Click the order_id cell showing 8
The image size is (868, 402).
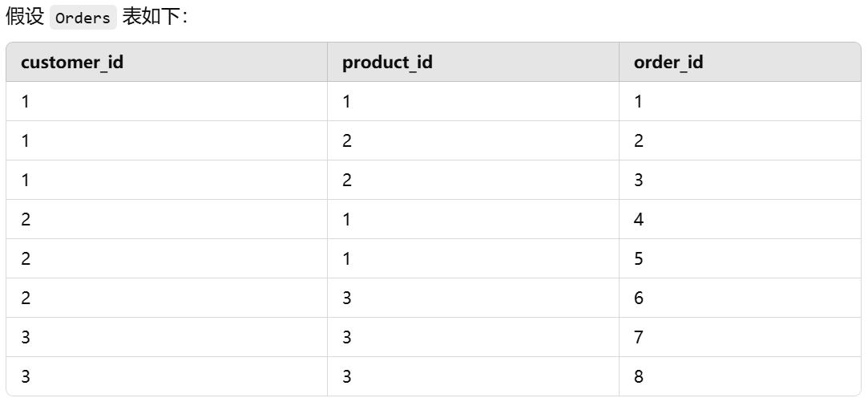point(639,376)
